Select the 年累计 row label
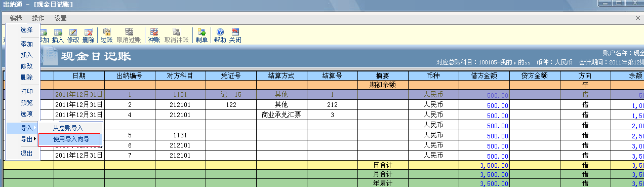This screenshot has height=187, width=644. pos(383,183)
